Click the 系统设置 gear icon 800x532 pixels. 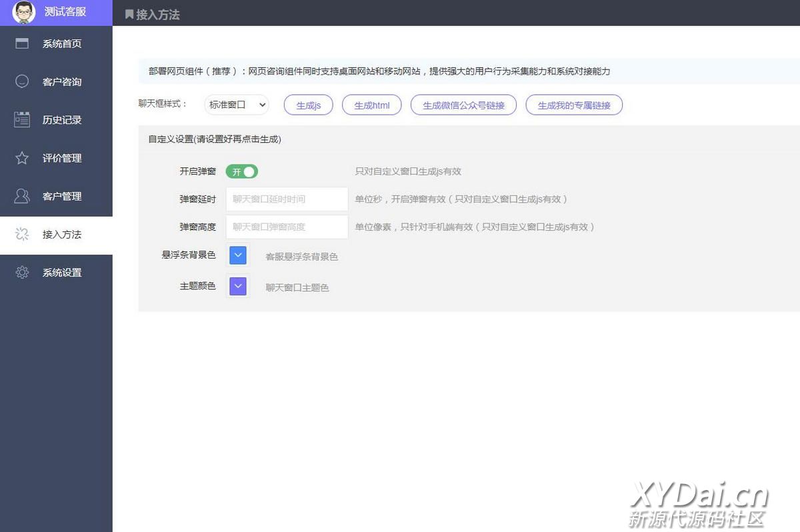click(x=22, y=273)
